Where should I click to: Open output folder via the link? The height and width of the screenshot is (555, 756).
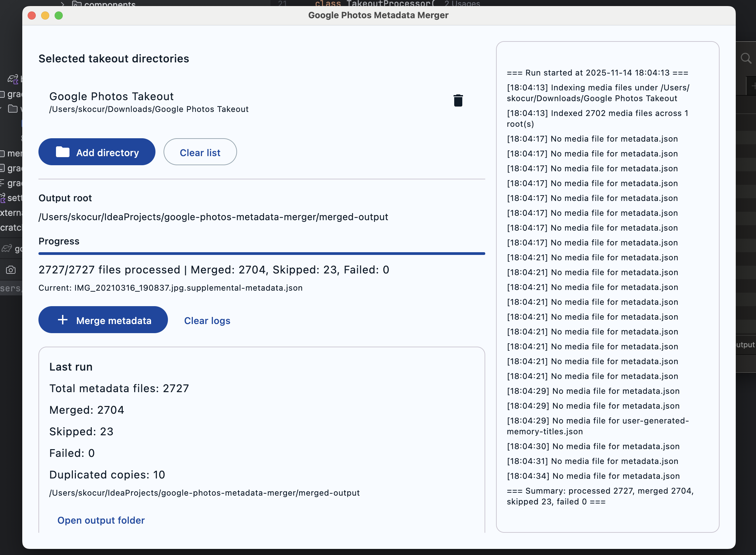coord(101,520)
